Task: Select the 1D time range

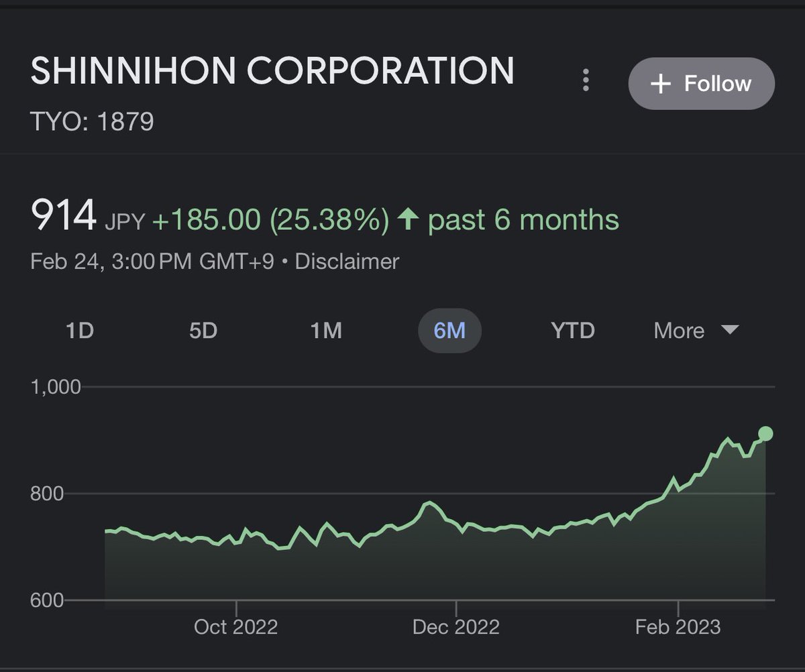Action: 79,331
